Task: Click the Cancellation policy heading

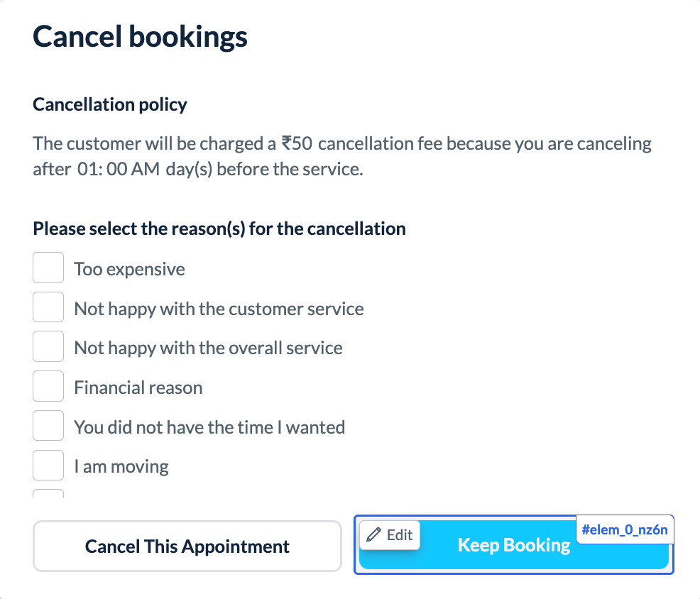Action: pyautogui.click(x=110, y=105)
